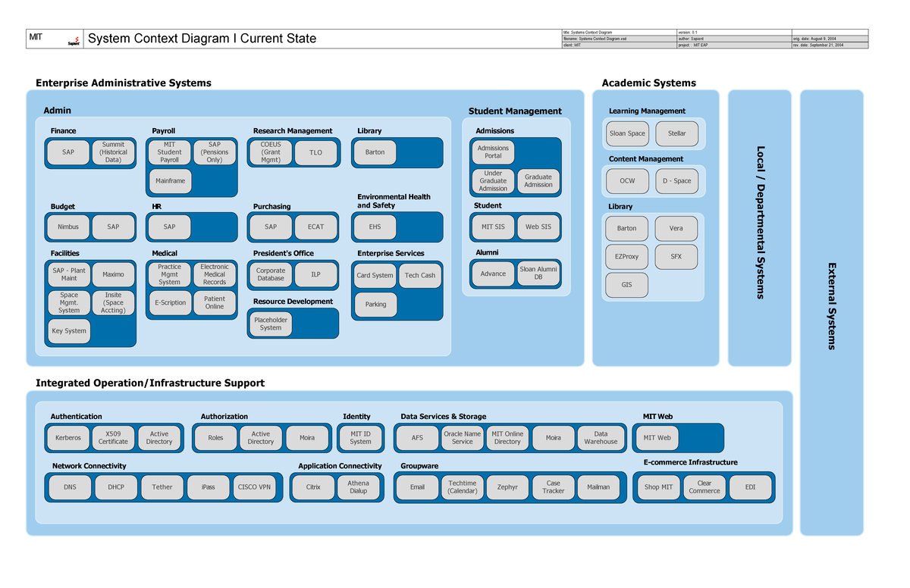Click the Web SIS box
This screenshot has width=910, height=588.
tap(538, 227)
